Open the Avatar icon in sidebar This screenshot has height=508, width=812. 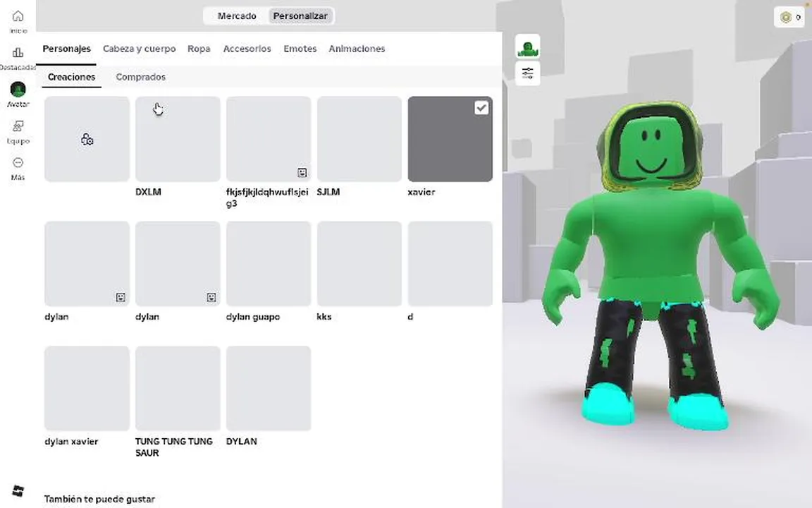click(x=18, y=89)
